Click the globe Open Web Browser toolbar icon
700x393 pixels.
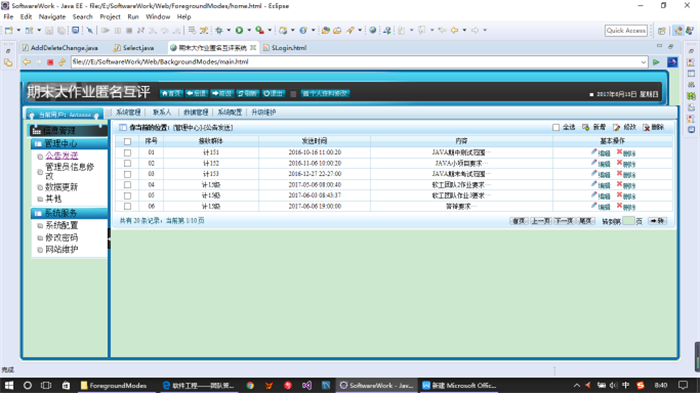click(x=372, y=30)
